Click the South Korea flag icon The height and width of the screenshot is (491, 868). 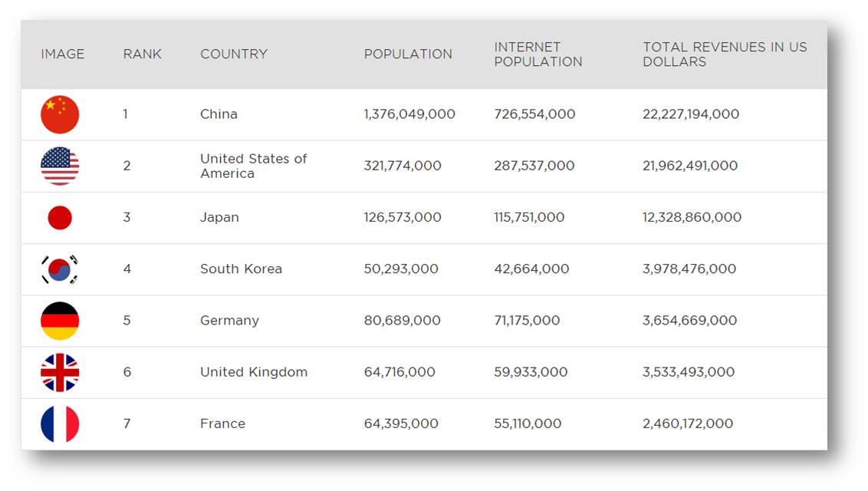click(60, 269)
